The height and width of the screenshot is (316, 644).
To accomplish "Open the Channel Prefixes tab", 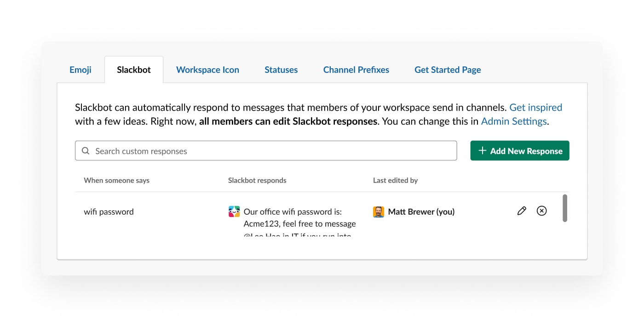I will 356,70.
